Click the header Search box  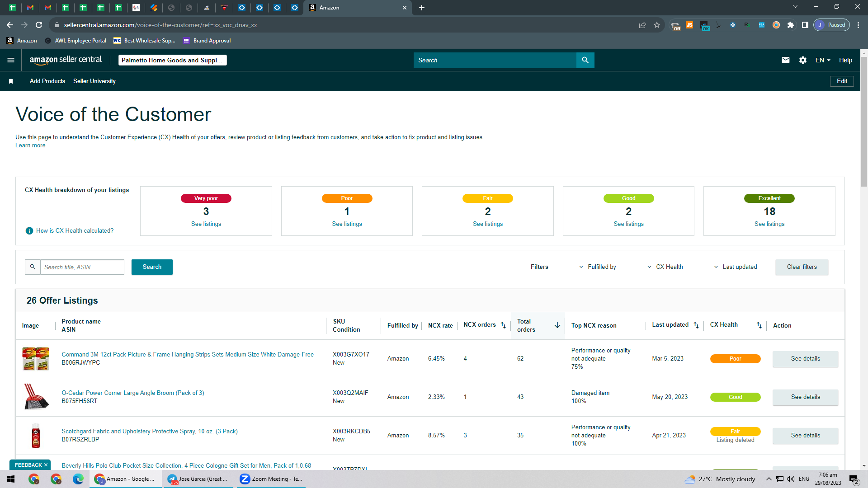(495, 60)
